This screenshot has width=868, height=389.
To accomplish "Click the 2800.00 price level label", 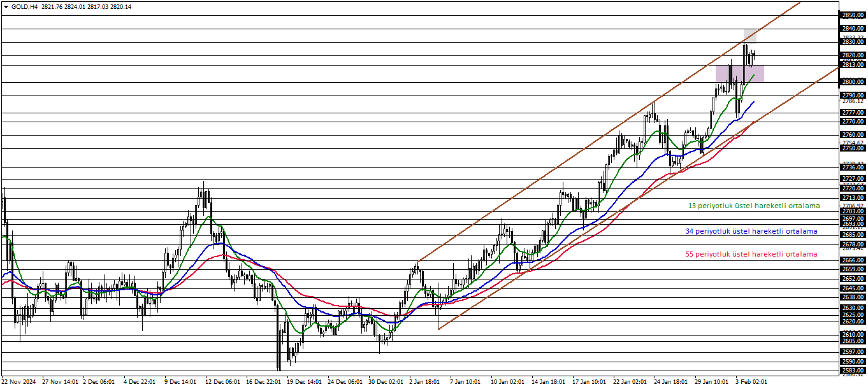I will (x=853, y=82).
